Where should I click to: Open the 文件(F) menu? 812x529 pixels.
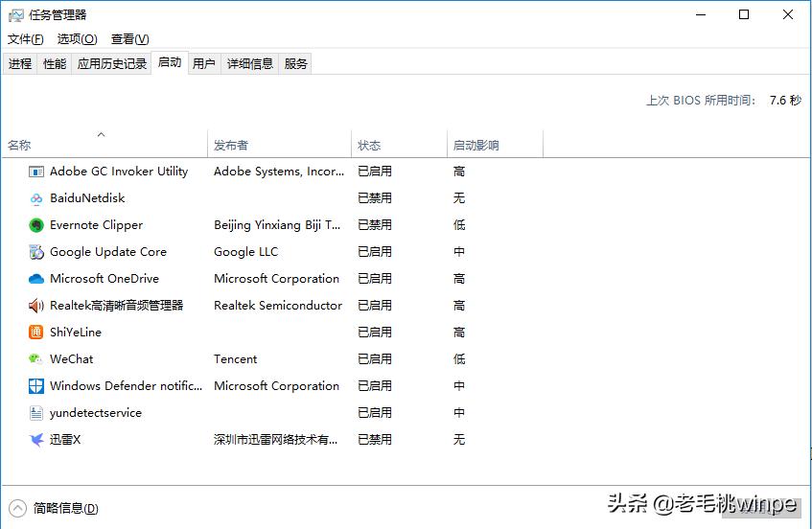25,39
